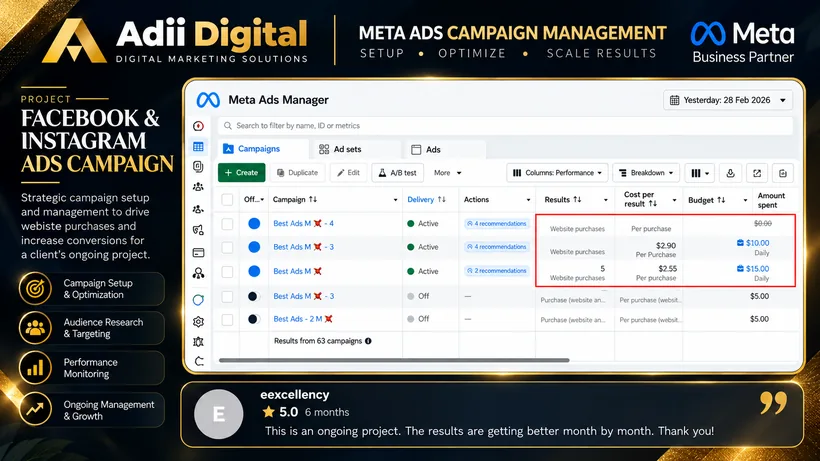Click the Ongoing Management & Growth arrow icon
Viewport: 820px width, 461px height.
coord(36,409)
